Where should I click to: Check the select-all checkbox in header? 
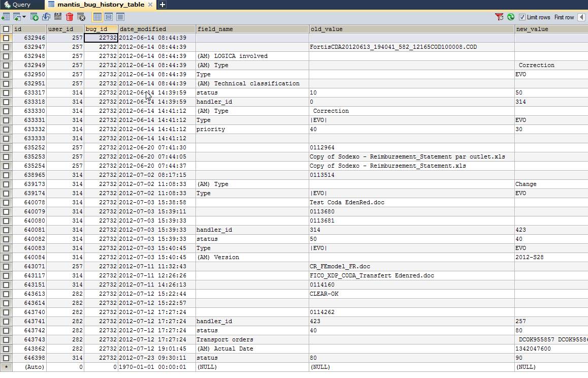click(x=6, y=29)
